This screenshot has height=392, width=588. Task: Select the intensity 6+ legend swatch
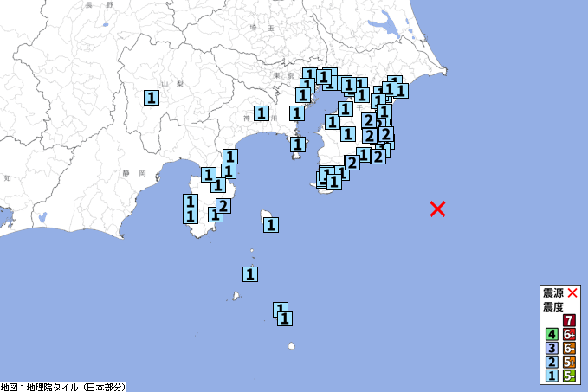(570, 335)
